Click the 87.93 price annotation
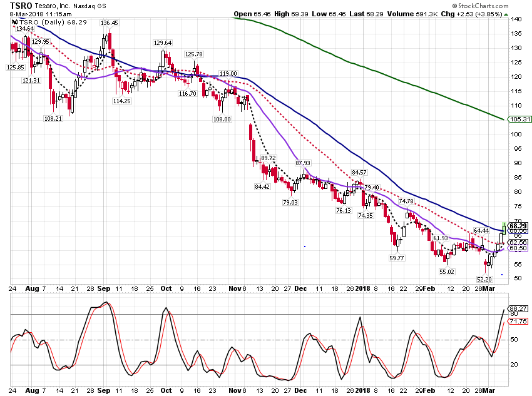Screen dimensions: 532x396 [x=303, y=163]
